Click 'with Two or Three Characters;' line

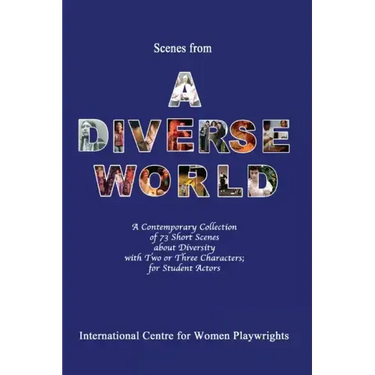[185, 258]
